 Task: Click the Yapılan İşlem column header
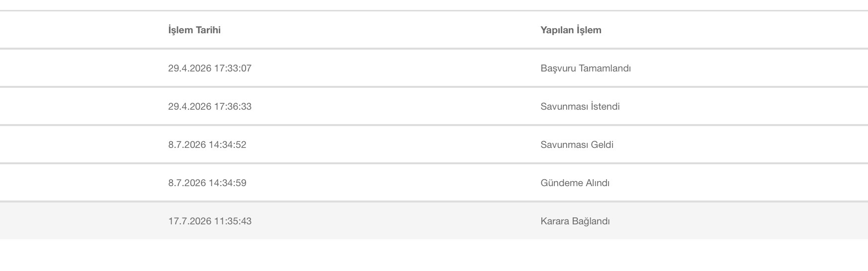(571, 30)
